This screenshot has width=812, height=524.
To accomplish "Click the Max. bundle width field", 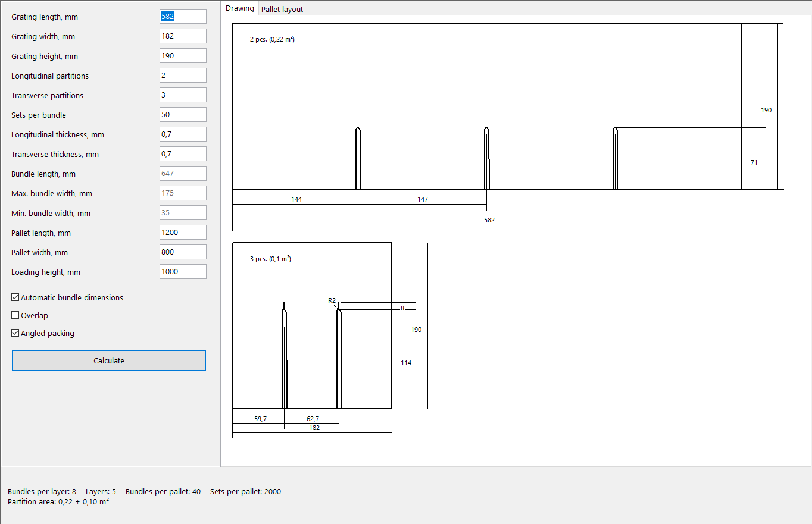I will coord(183,193).
